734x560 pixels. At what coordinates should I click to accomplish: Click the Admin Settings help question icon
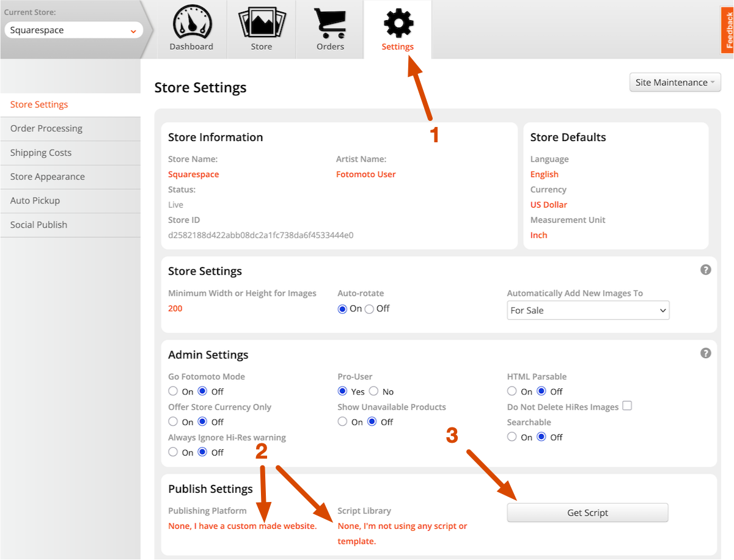pyautogui.click(x=706, y=353)
